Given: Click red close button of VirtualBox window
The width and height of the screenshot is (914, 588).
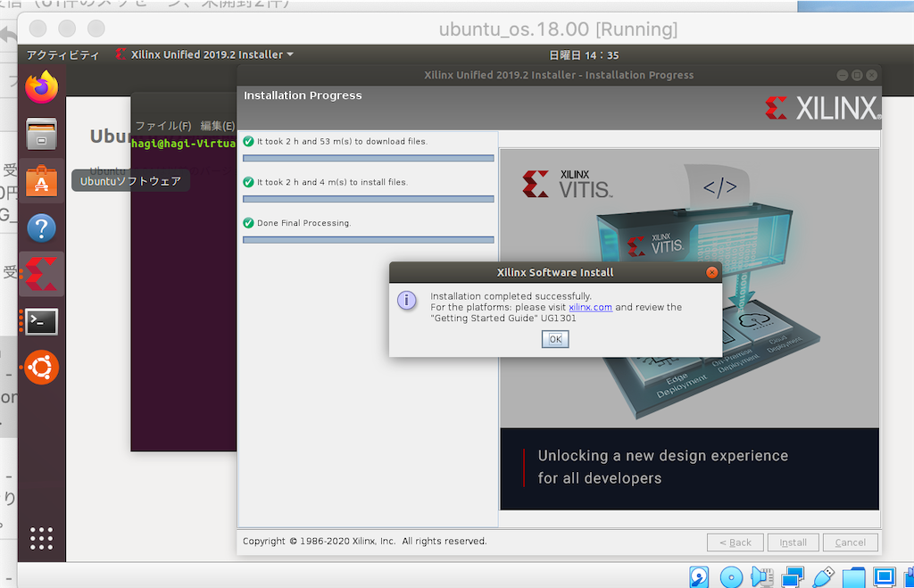Looking at the screenshot, I should pyautogui.click(x=37, y=28).
